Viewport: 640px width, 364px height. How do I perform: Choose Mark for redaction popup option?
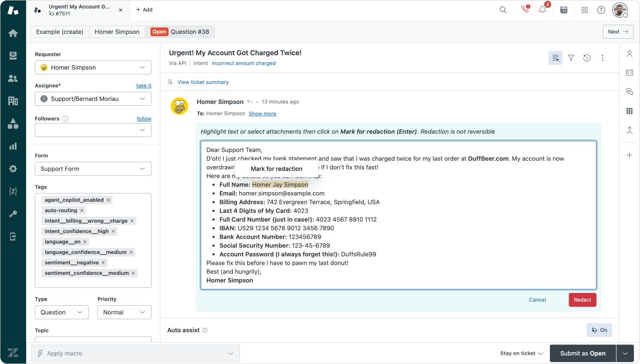point(276,169)
